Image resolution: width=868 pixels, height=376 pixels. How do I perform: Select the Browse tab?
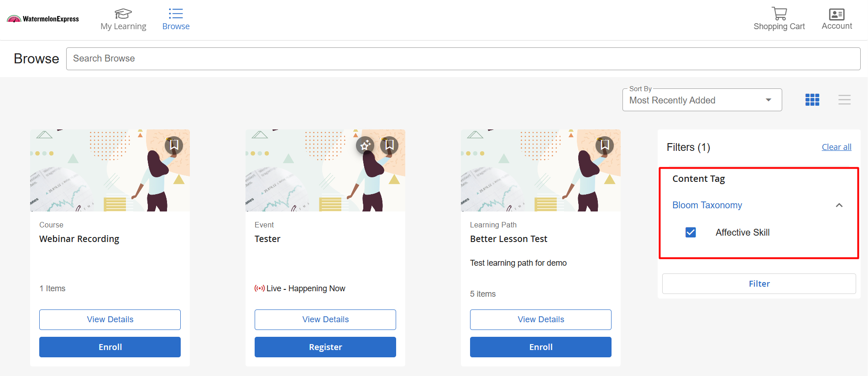[176, 19]
